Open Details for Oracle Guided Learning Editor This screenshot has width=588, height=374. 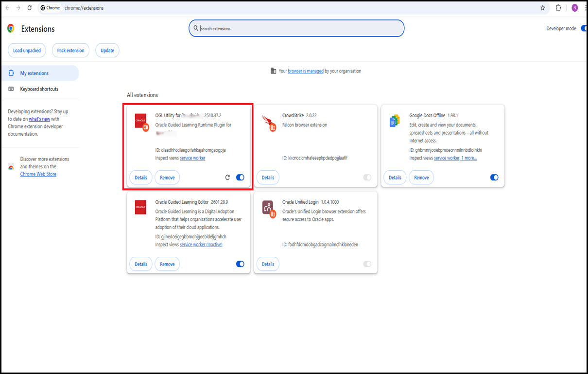[141, 264]
